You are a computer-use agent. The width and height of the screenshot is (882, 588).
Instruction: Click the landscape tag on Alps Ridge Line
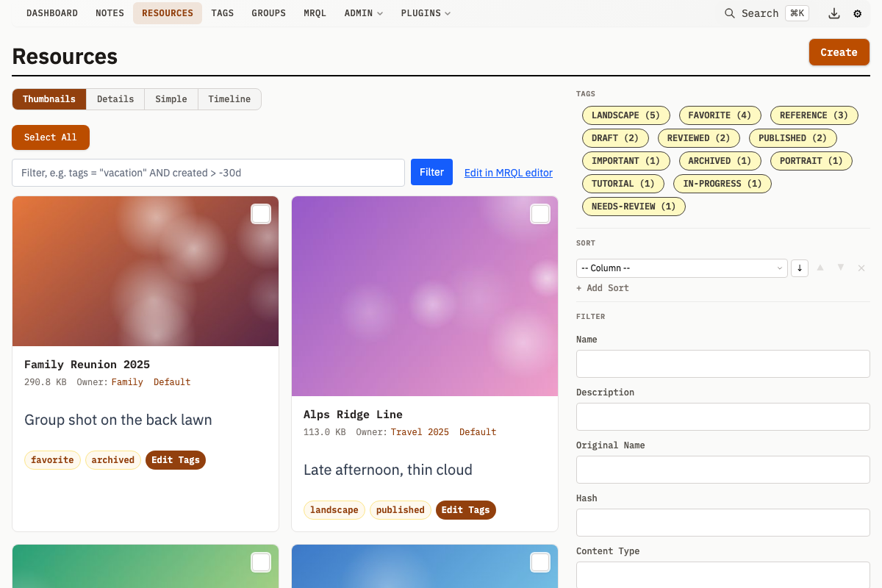334,510
